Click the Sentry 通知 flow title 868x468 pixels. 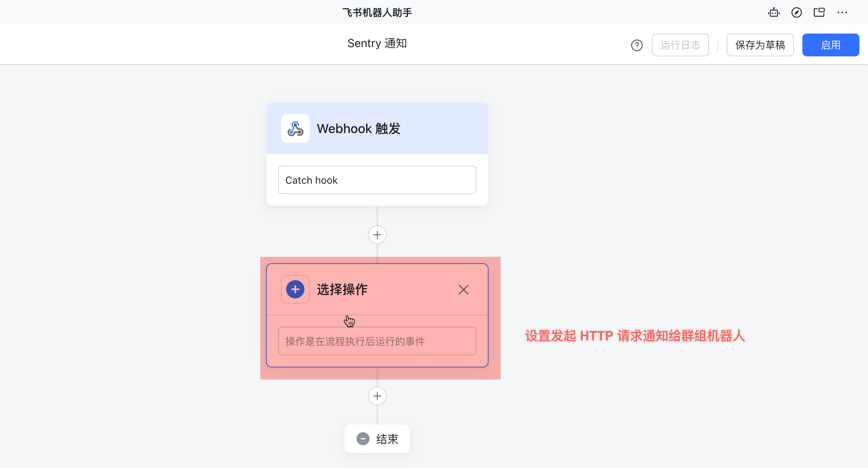[x=377, y=43]
